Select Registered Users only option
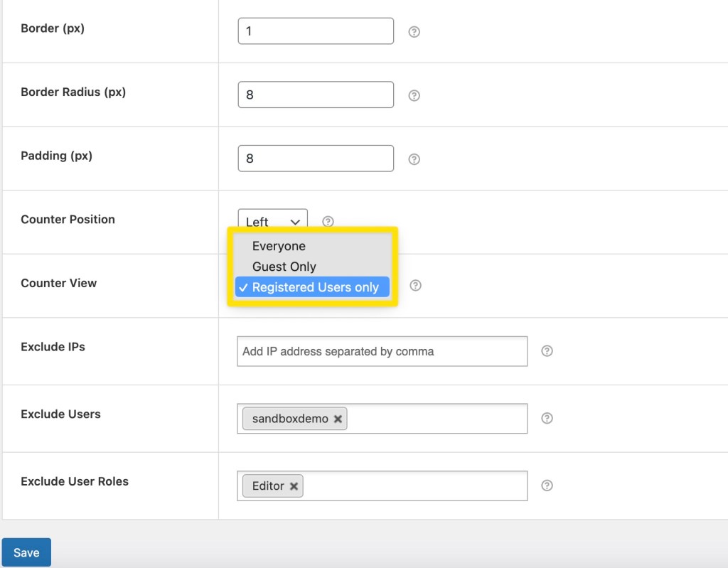 tap(312, 287)
